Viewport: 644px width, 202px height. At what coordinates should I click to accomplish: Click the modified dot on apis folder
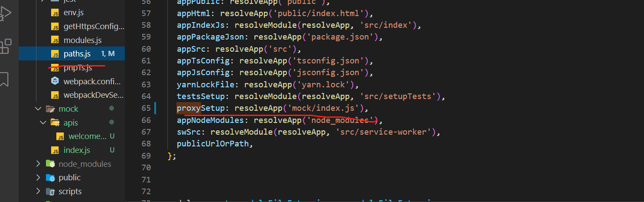(x=112, y=123)
